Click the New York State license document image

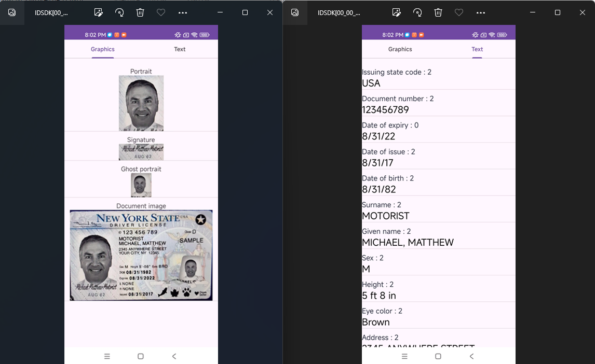point(141,255)
